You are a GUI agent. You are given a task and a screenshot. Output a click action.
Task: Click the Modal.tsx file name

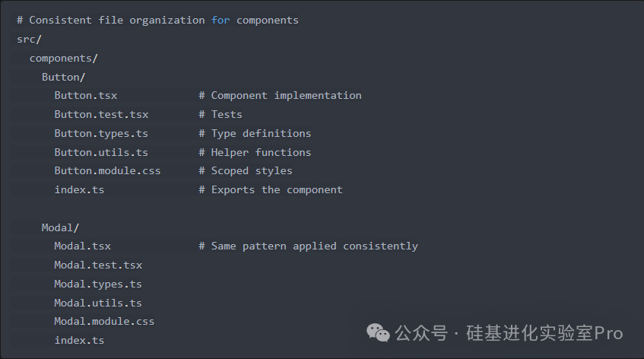[x=82, y=246]
